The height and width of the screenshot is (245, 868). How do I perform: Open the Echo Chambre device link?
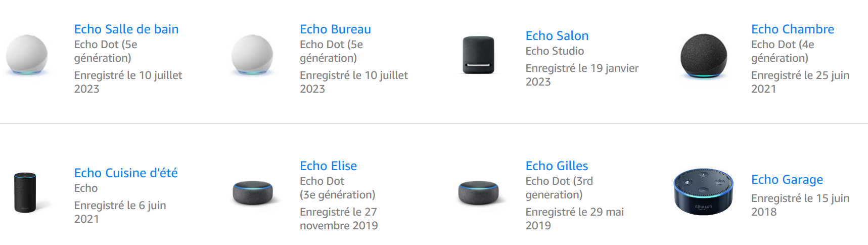click(x=793, y=29)
